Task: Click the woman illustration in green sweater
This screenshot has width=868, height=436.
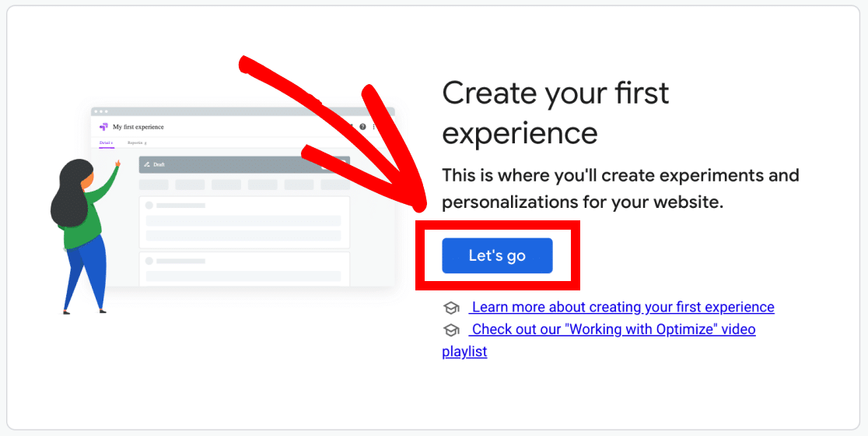Action: (x=83, y=237)
